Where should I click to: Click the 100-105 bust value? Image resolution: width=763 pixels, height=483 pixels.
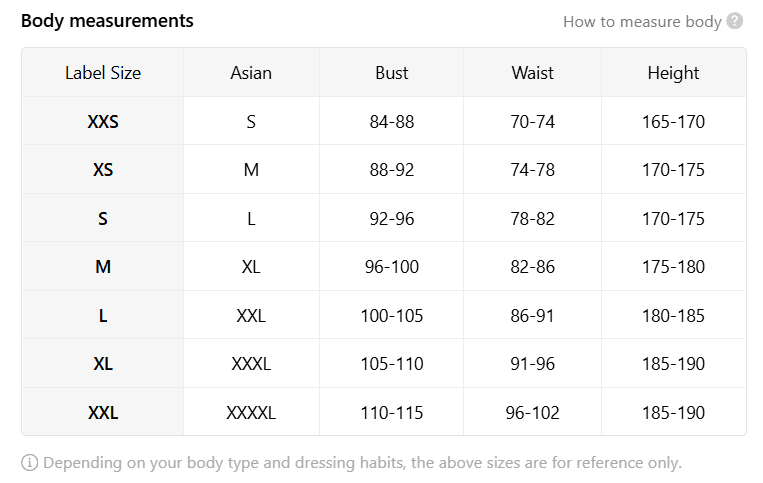[x=392, y=316]
